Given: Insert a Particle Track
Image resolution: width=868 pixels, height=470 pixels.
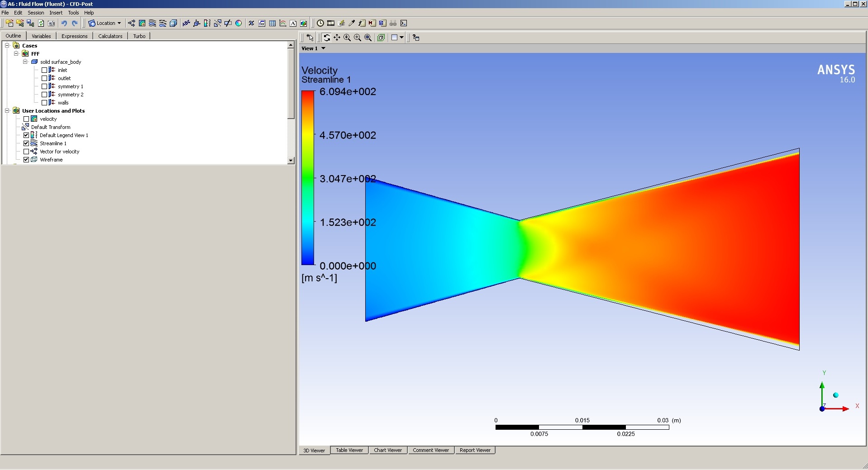Looking at the screenshot, I should (x=163, y=23).
